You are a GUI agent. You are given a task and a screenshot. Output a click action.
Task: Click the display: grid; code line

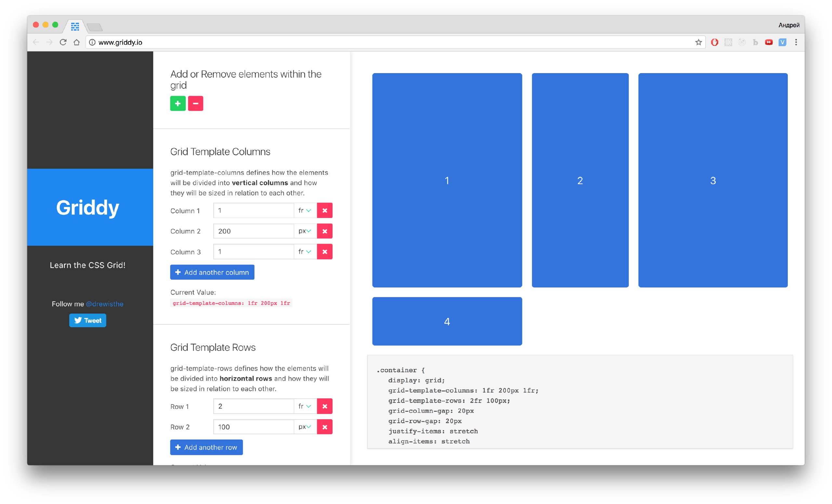pos(416,381)
